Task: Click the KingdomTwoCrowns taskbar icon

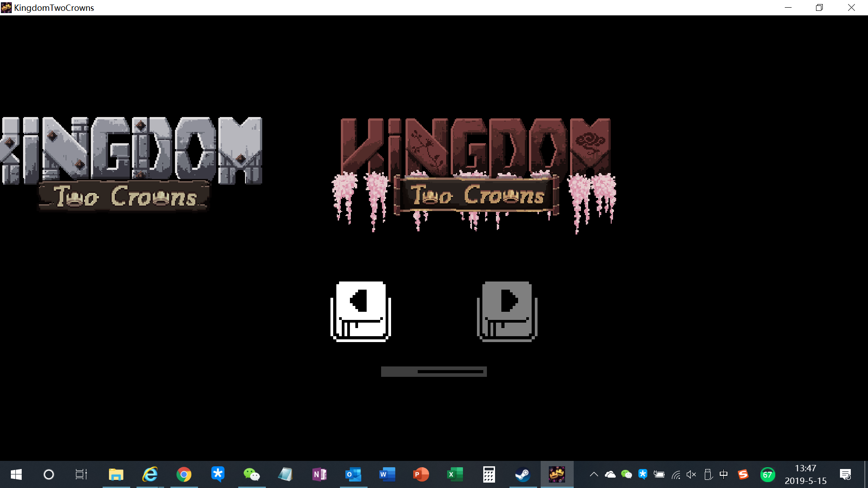Action: pyautogui.click(x=557, y=474)
